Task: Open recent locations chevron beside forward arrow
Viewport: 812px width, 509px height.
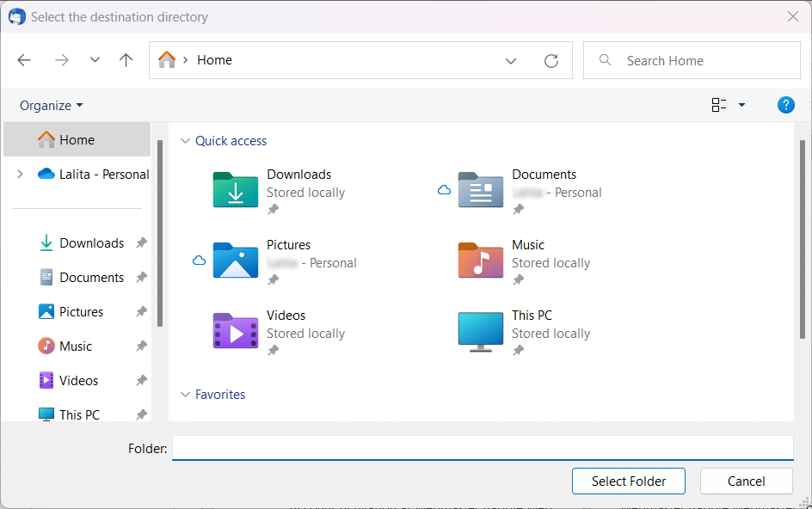Action: (x=95, y=60)
